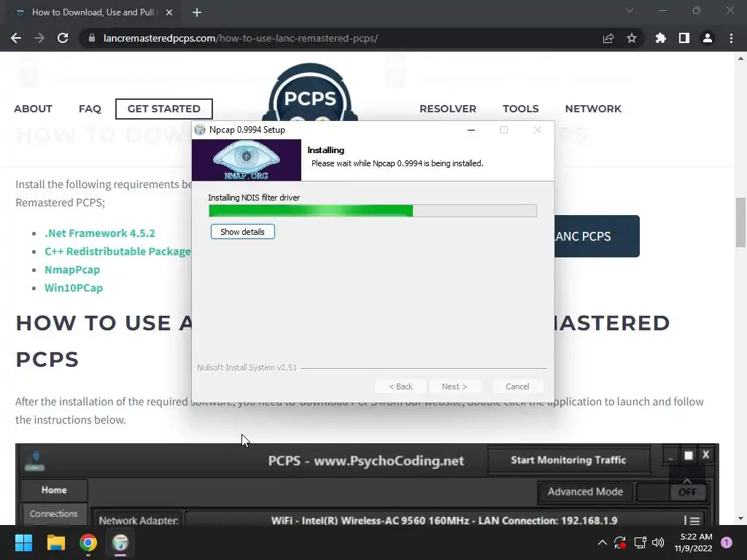
Task: Reload the page with the refresh icon
Action: click(63, 38)
